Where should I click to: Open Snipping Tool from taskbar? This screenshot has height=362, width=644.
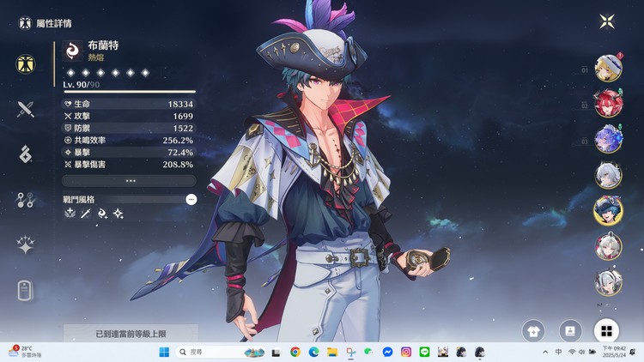(350, 353)
